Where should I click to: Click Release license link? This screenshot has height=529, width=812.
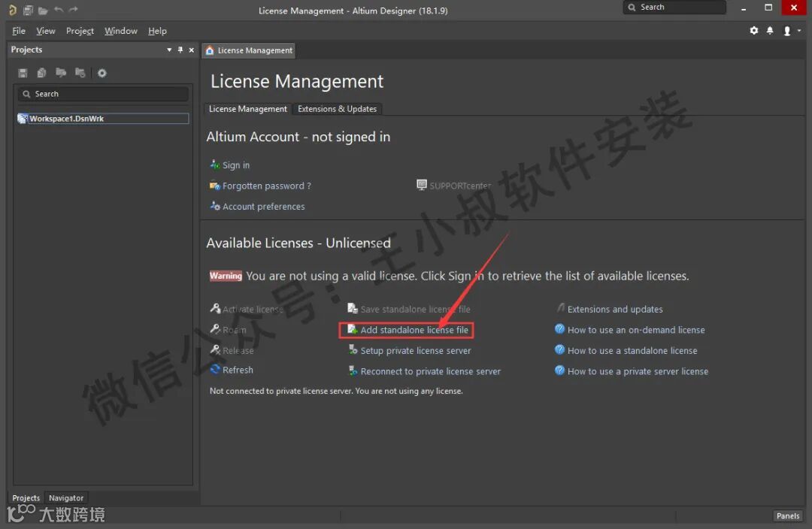tap(238, 350)
